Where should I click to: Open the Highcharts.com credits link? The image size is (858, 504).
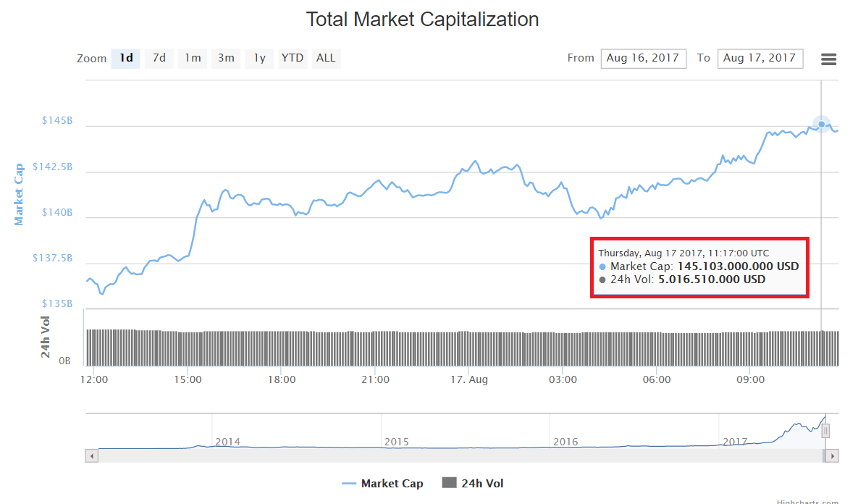click(x=807, y=501)
